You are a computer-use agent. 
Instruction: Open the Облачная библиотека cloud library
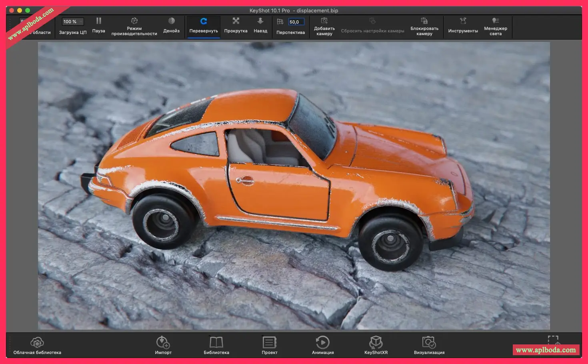point(37,343)
